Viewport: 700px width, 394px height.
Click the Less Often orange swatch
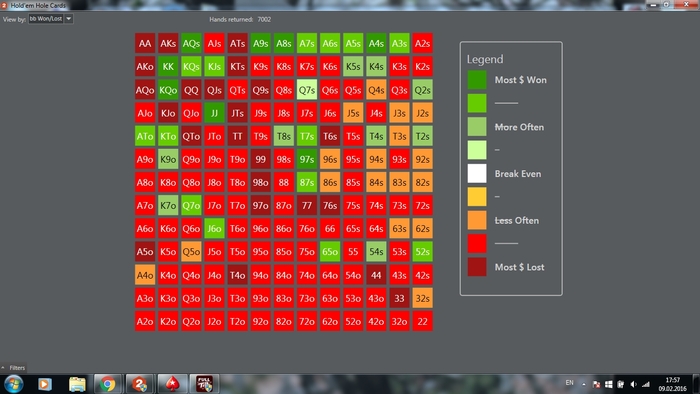(477, 220)
